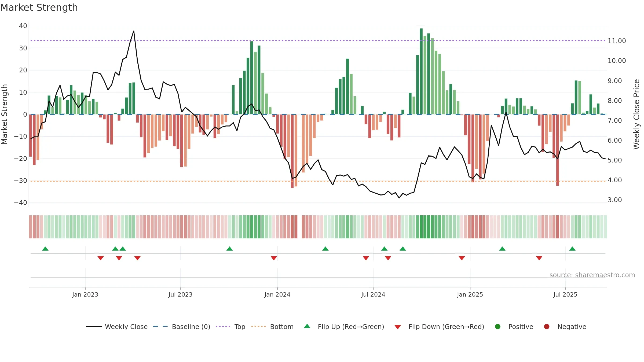Click the Jan 2024 x-axis label
The image size is (644, 362).
click(277, 294)
